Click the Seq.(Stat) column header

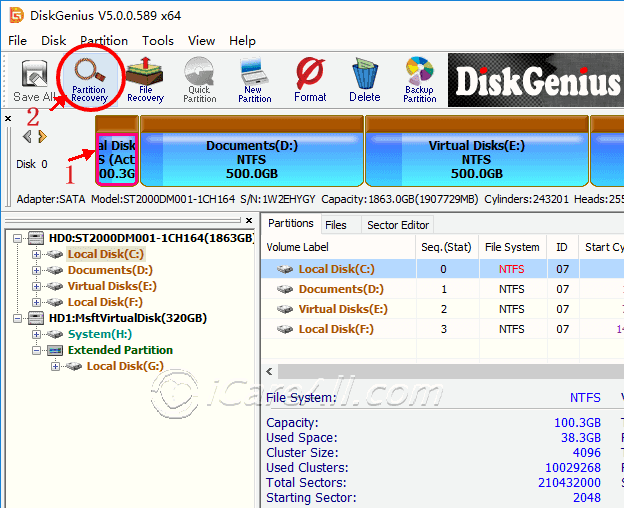tap(447, 247)
